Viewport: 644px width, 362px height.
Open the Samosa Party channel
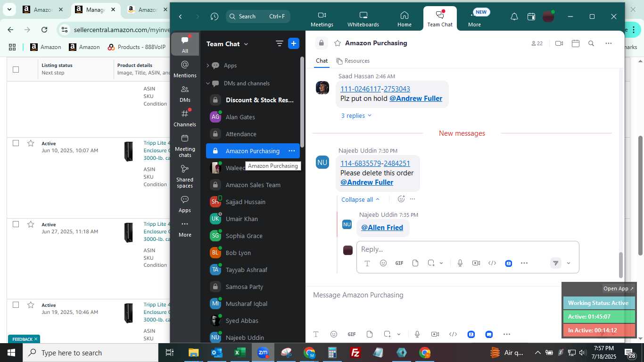(x=253, y=287)
